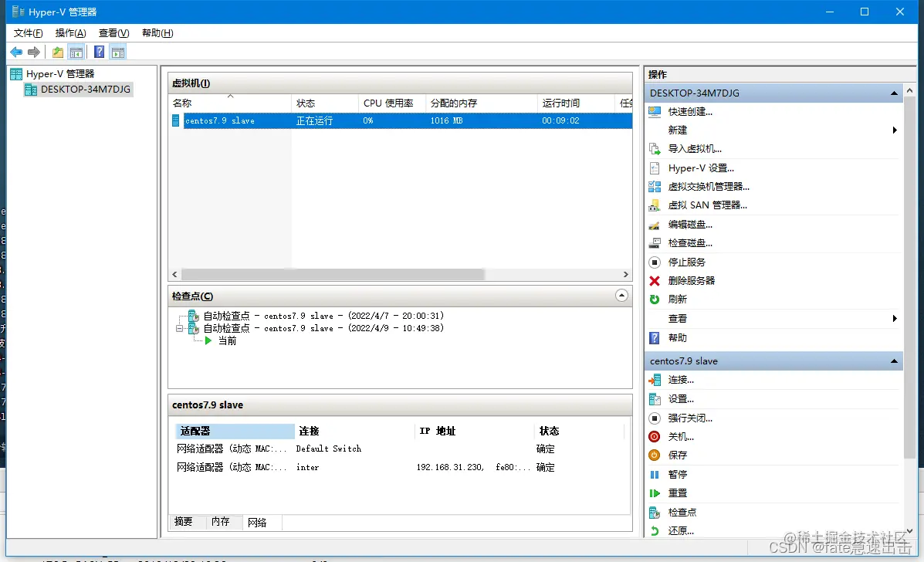Click the 连接 icon for centos7.9 slave
This screenshot has height=562, width=924.
pos(655,380)
